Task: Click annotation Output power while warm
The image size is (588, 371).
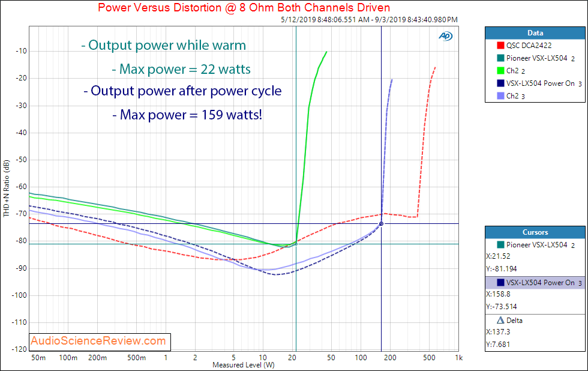Action: [164, 46]
